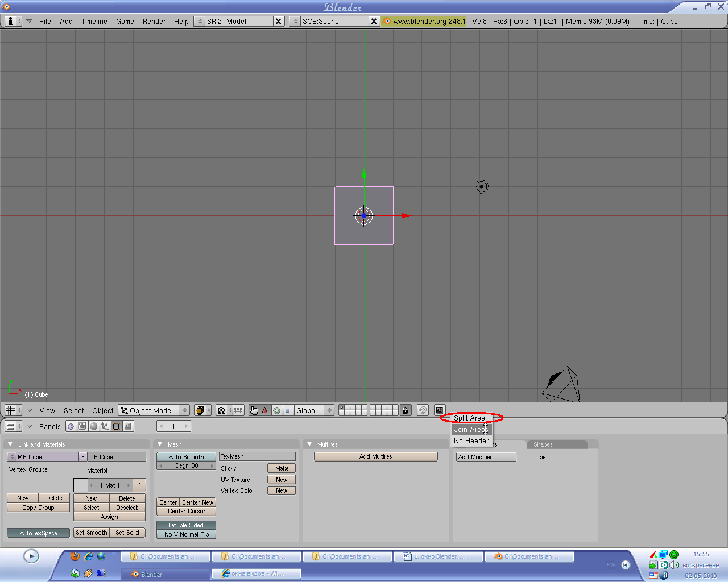The width and height of the screenshot is (728, 582).
Task: Click the Set Smooth button
Action: (91, 533)
